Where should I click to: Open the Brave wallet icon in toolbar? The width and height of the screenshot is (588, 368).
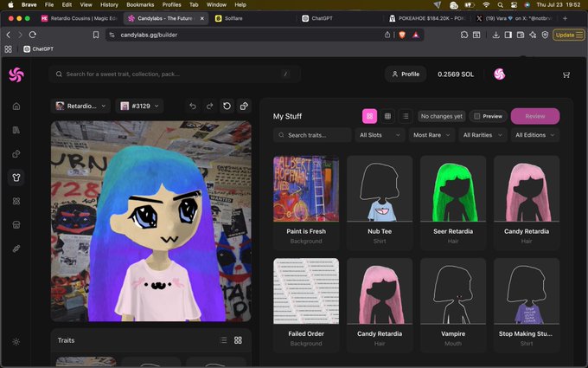(x=521, y=35)
